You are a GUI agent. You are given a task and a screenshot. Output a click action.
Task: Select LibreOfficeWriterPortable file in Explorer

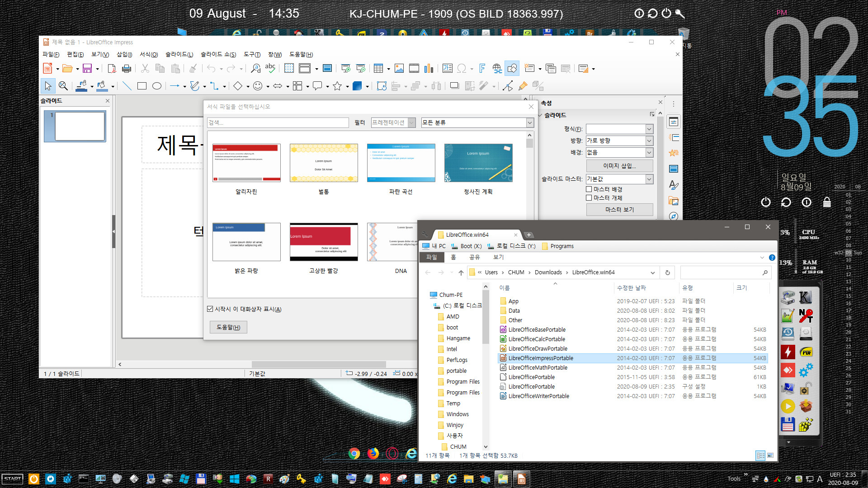click(x=538, y=396)
